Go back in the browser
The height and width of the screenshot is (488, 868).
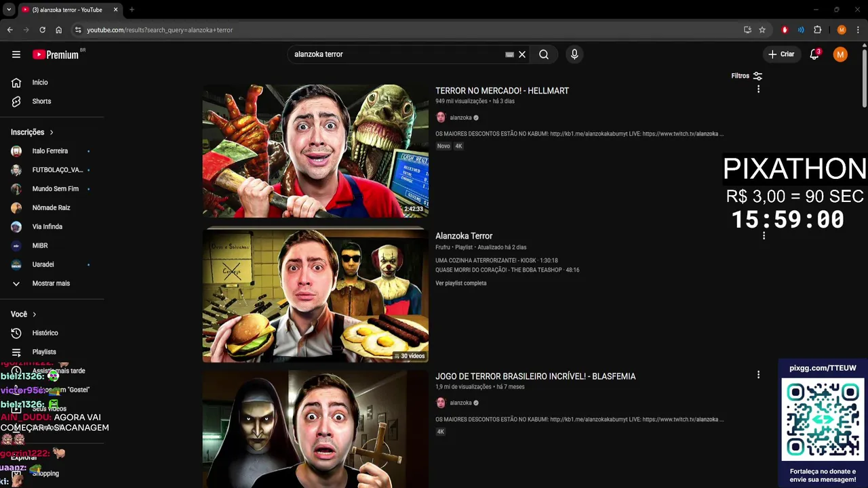[9, 30]
